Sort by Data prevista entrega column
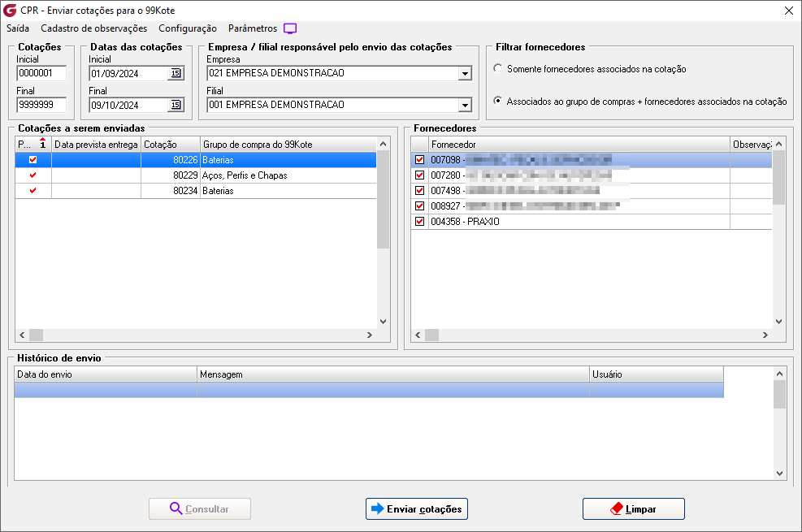Viewport: 802px width, 532px height. point(96,144)
